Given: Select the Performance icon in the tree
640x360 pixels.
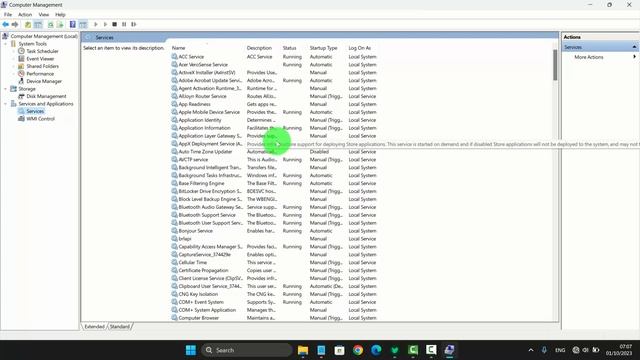Looking at the screenshot, I should pyautogui.click(x=21, y=74).
